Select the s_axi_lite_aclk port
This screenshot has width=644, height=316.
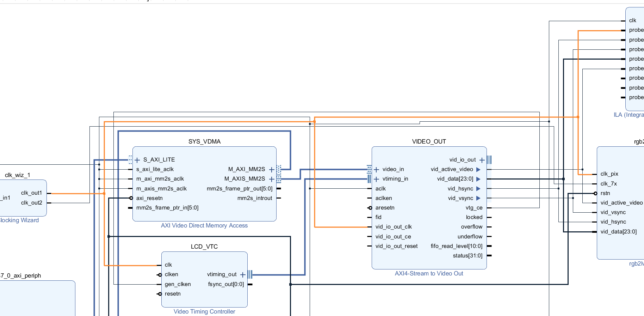155,169
